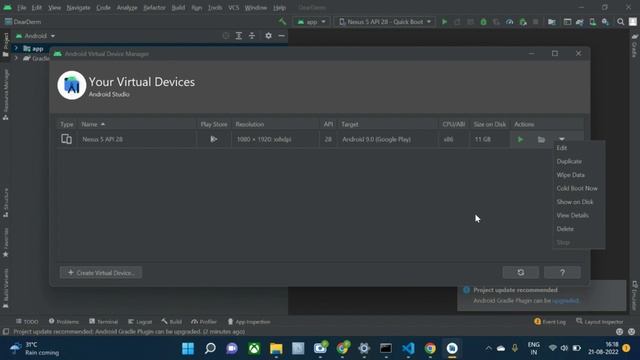Open the AVD Manager toolbar icon
The width and height of the screenshot is (640, 360).
(592, 22)
